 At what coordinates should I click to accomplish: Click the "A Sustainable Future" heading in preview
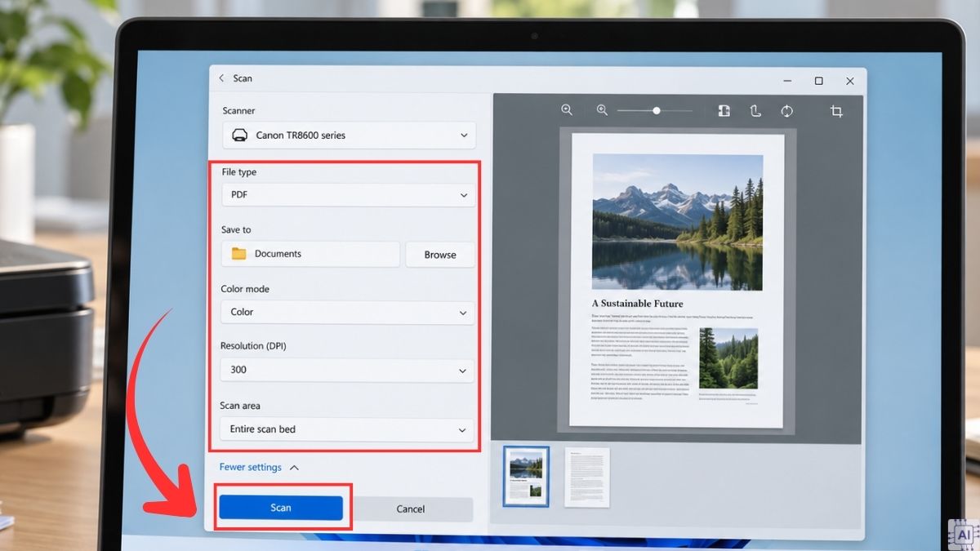(x=637, y=304)
